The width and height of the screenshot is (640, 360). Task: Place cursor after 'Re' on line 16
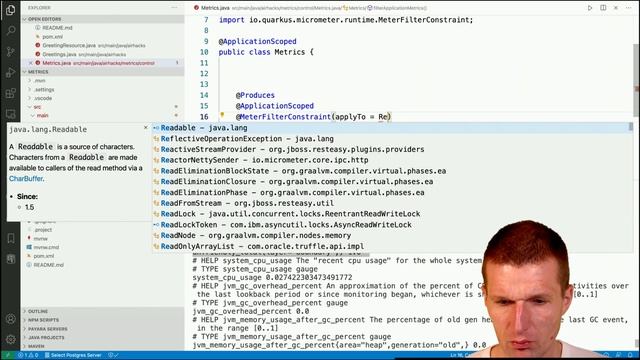[x=387, y=117]
